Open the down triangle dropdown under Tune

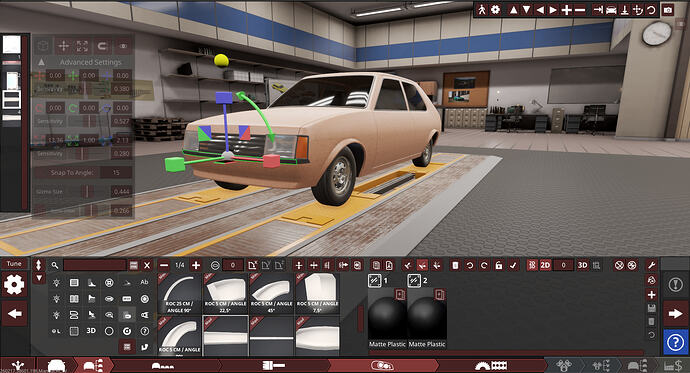(x=39, y=278)
